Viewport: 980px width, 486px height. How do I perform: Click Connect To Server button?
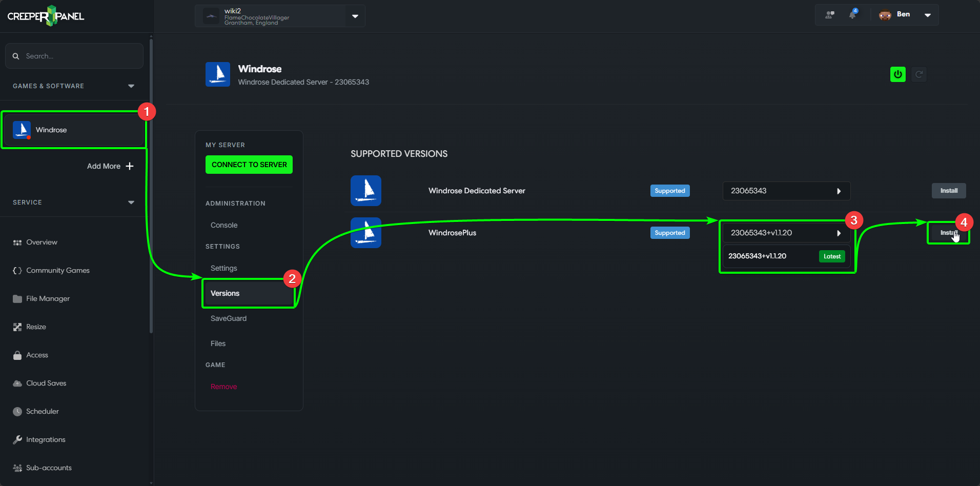click(249, 165)
